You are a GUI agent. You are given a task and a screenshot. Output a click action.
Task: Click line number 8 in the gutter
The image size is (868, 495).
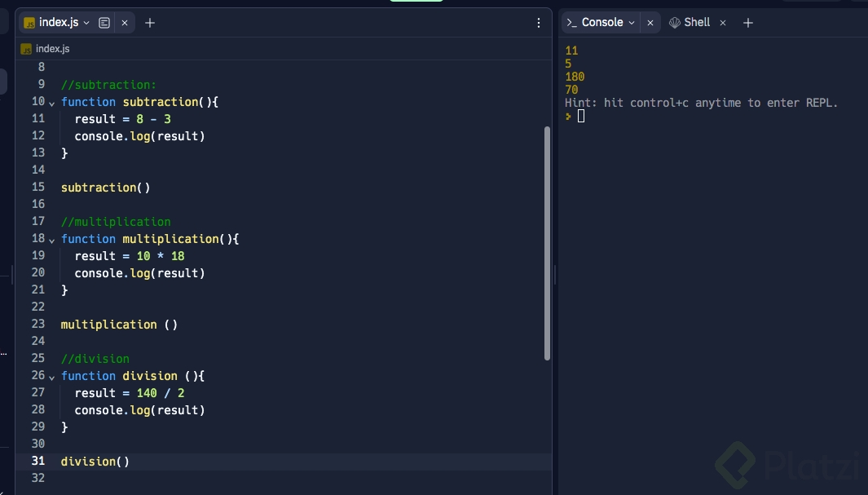(42, 67)
